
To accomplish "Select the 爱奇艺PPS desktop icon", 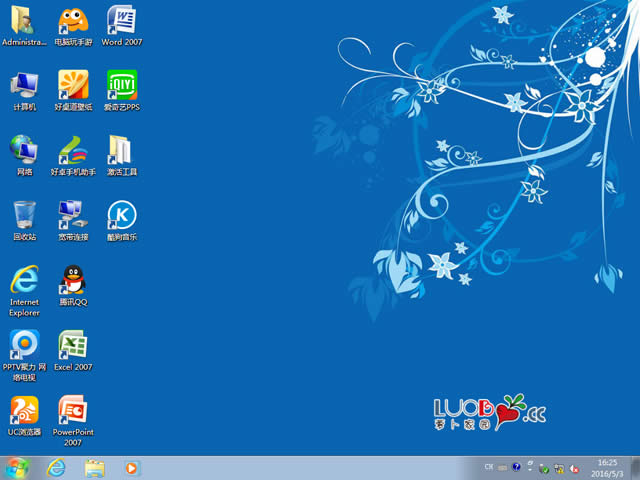I will 121,86.
